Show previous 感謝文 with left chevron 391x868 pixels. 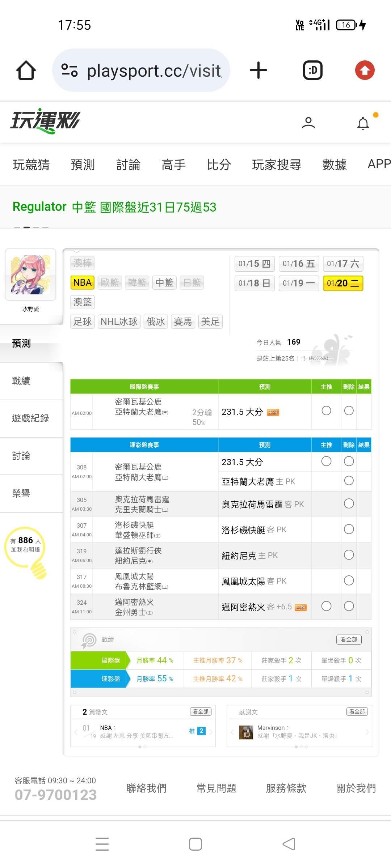232,732
